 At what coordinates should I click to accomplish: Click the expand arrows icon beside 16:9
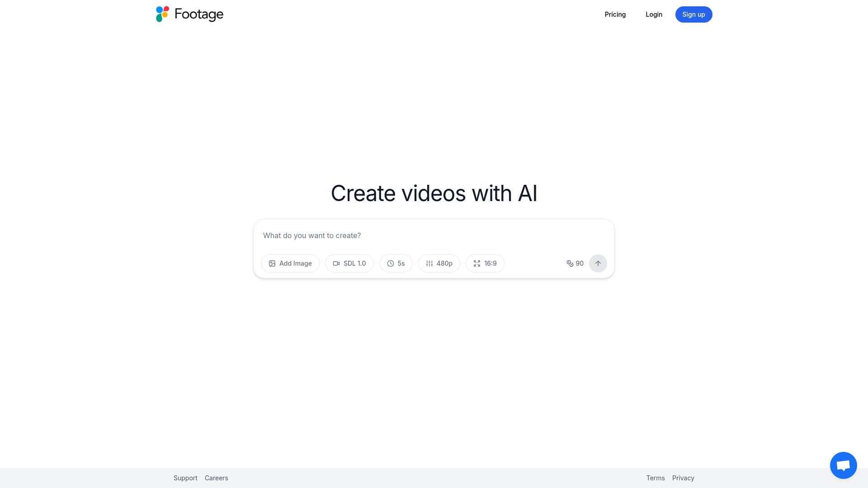477,263
